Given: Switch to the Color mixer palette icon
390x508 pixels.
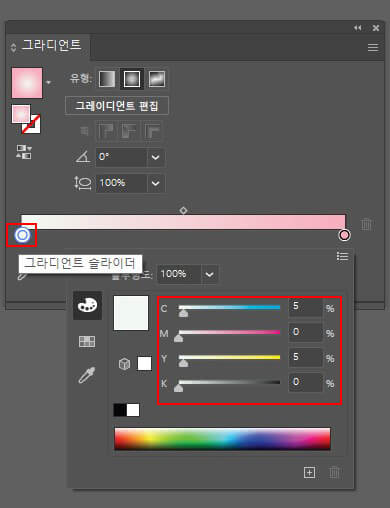Looking at the screenshot, I should 87,305.
